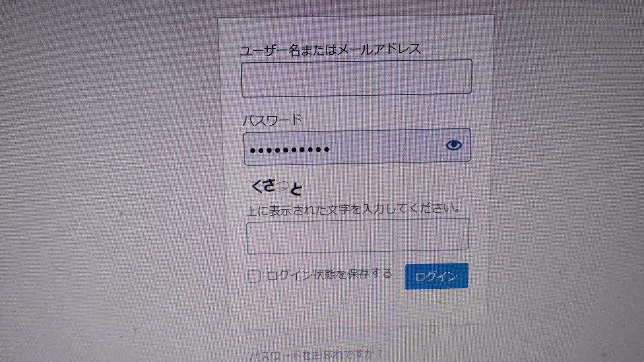
Task: Click the さ character in the captcha
Action: 269,186
